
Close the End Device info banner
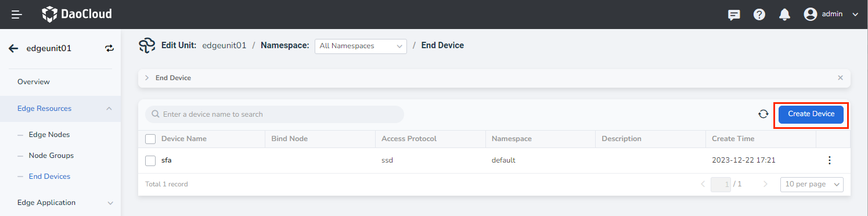click(840, 78)
